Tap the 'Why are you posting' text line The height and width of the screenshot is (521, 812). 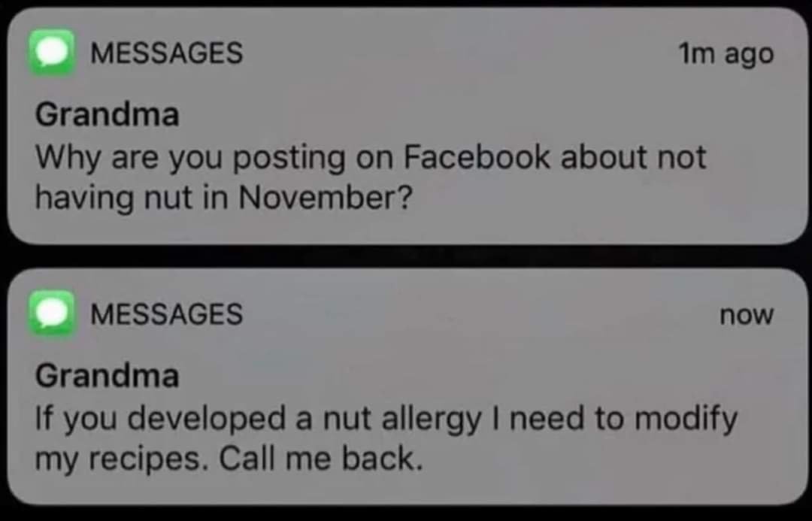click(189, 158)
